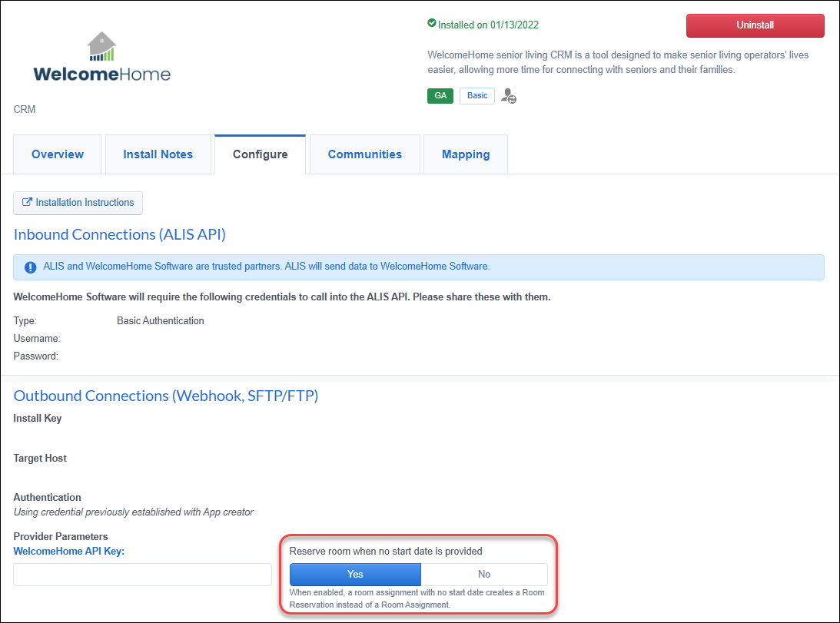This screenshot has width=840, height=623.
Task: Click the WelcomeHome API Key label
Action: pos(68,552)
